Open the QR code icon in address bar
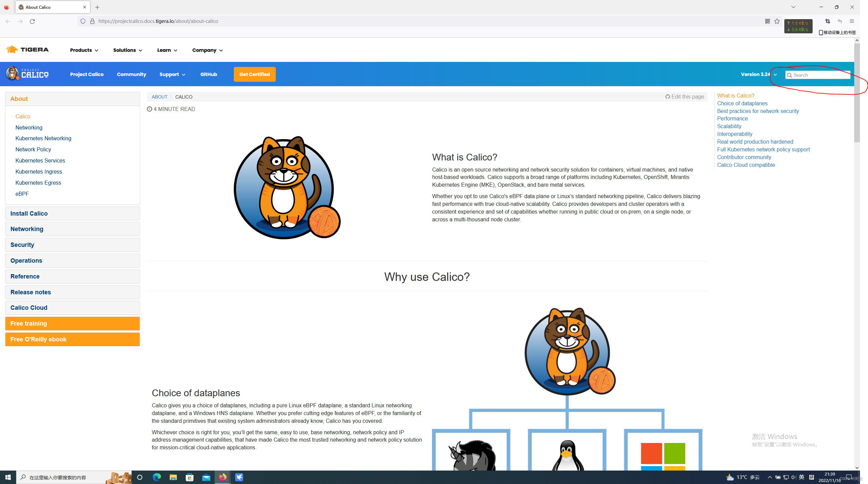The image size is (868, 484). [767, 21]
